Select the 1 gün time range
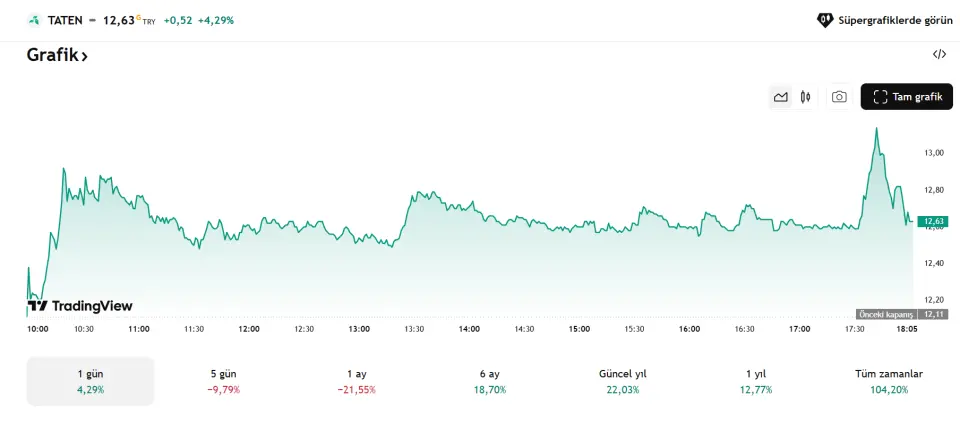 click(x=90, y=381)
